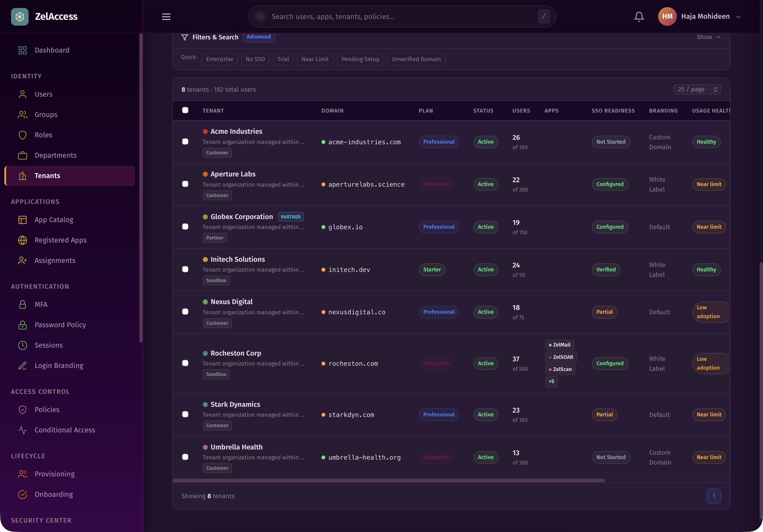Click the ZelAccess logo icon
This screenshot has height=532, width=763.
20,16
